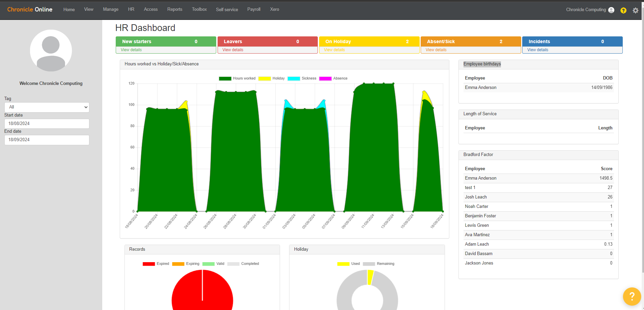
Task: Click the yellow help question mark icon in header
Action: tap(623, 10)
